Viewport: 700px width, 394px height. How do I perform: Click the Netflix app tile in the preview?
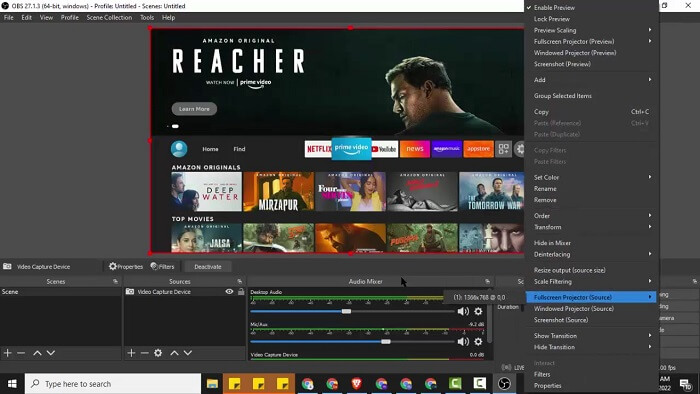(x=318, y=149)
